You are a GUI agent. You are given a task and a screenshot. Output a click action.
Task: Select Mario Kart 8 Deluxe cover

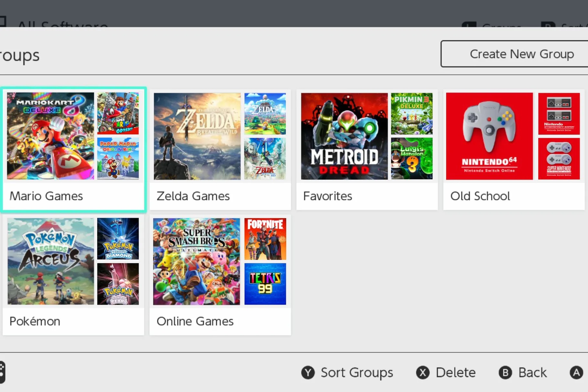click(x=50, y=136)
